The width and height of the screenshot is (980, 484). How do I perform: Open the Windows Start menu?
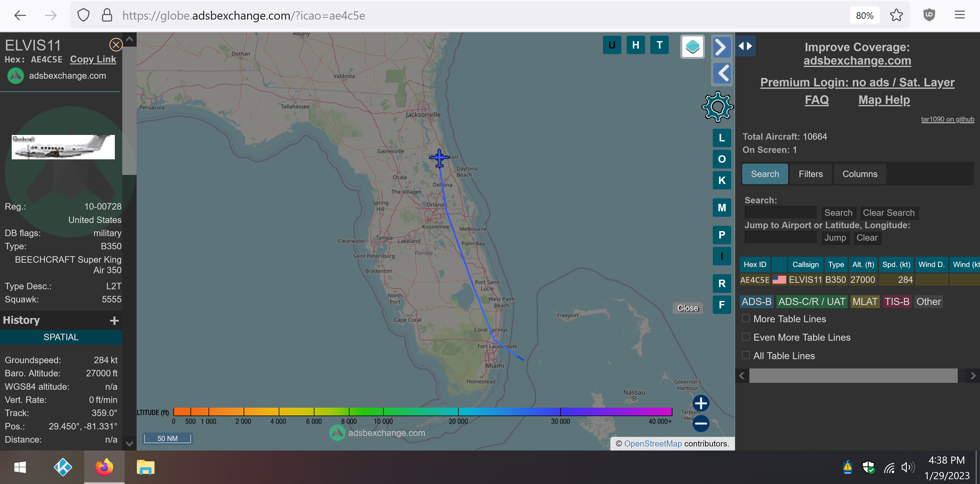(20, 467)
